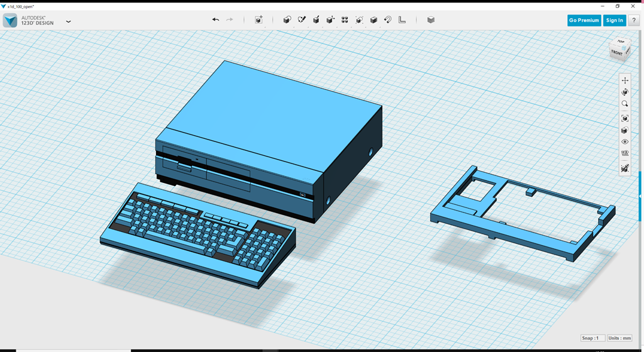This screenshot has height=352, width=644.
Task: Select the Primitives tool
Action: [287, 20]
